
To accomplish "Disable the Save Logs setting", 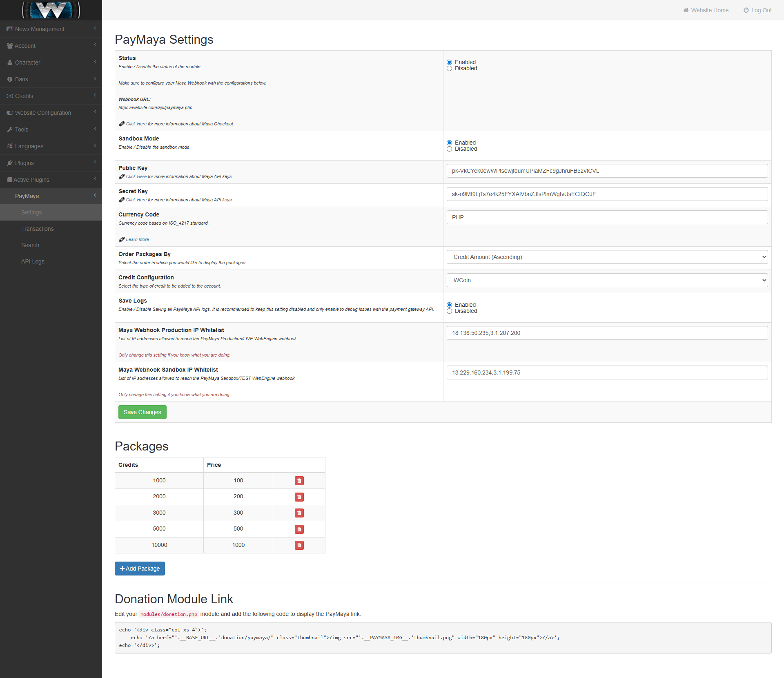I will coord(449,311).
